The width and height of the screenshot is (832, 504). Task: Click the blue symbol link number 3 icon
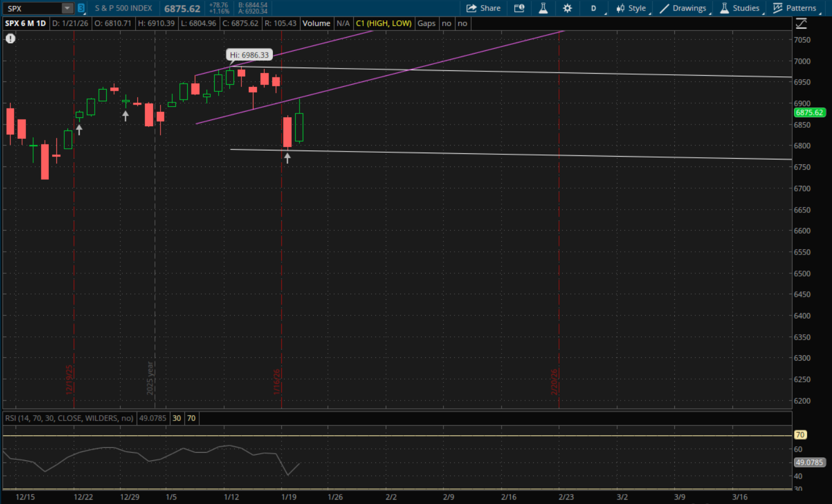click(x=81, y=8)
